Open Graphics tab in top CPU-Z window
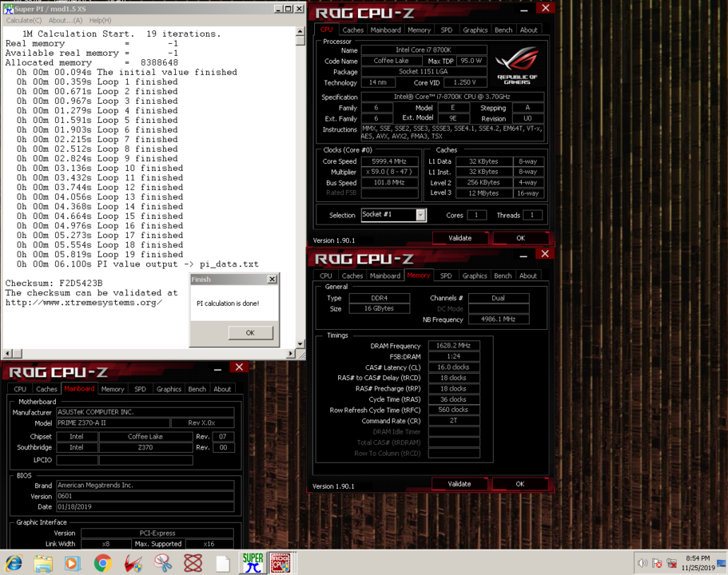 (475, 30)
